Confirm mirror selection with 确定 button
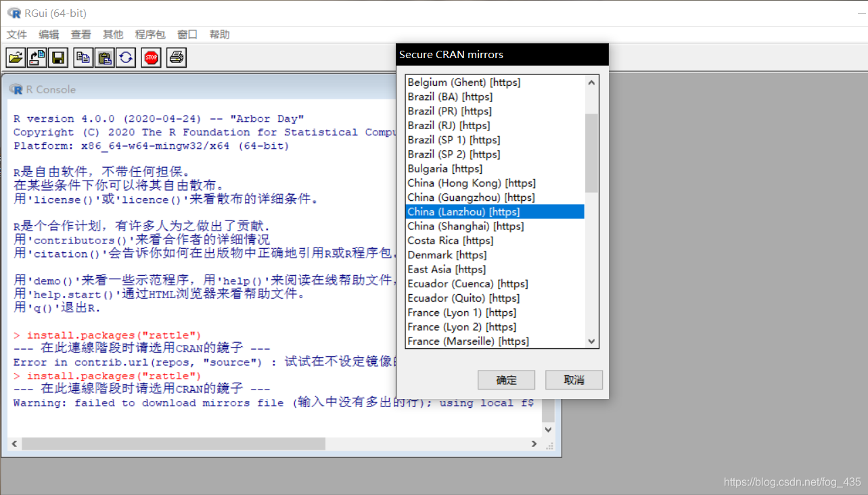 click(x=506, y=379)
